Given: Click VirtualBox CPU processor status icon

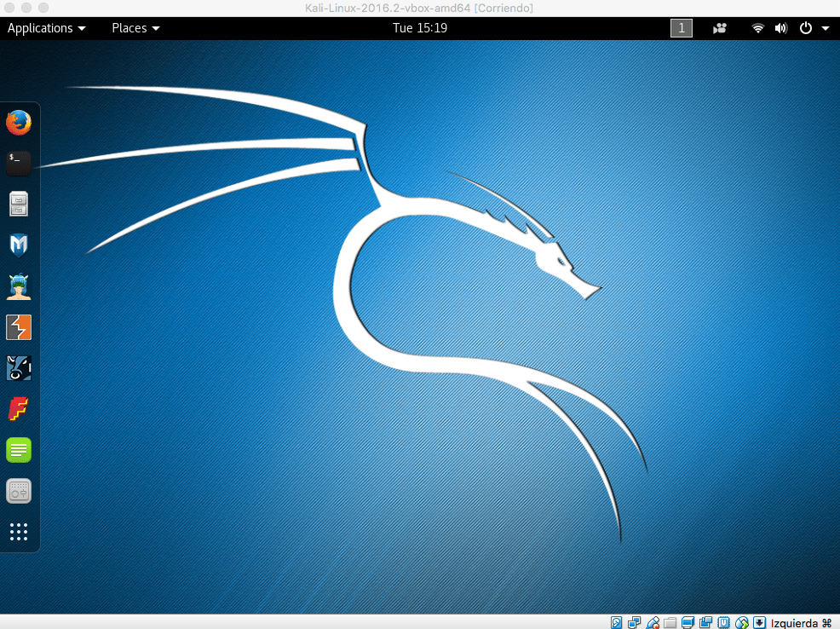Looking at the screenshot, I should tap(724, 622).
